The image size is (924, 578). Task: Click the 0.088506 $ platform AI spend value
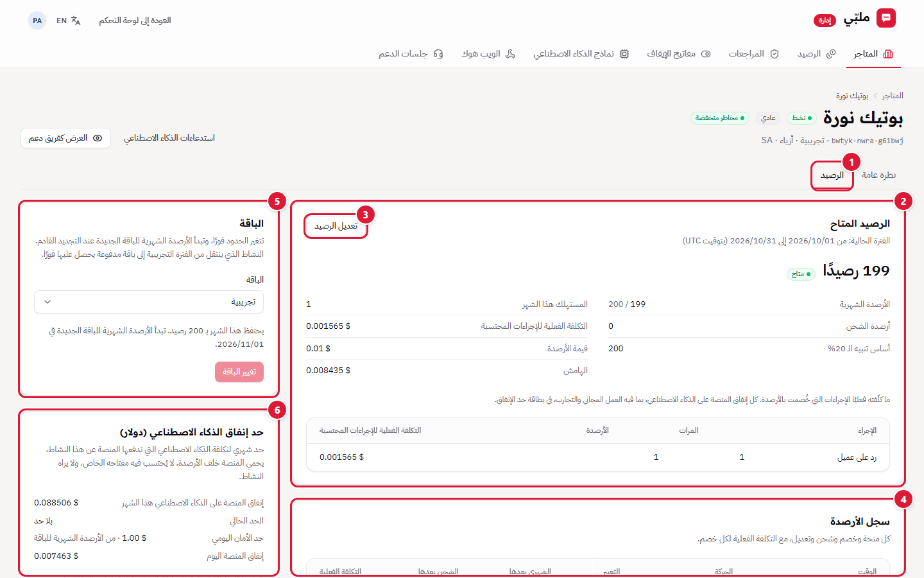[x=56, y=503]
